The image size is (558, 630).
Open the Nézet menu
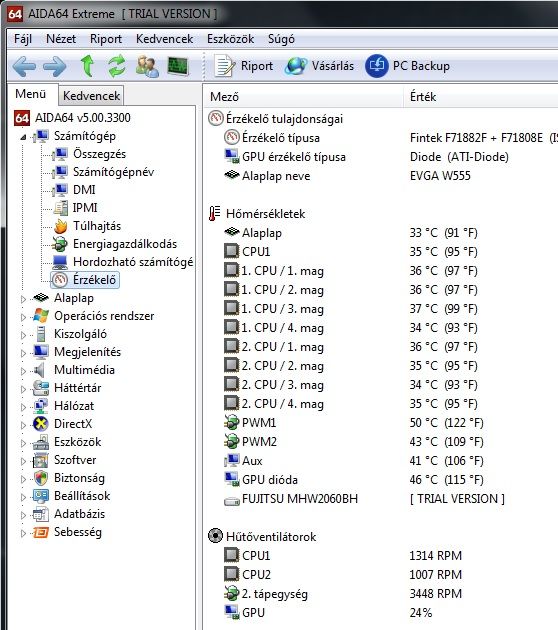pyautogui.click(x=61, y=39)
